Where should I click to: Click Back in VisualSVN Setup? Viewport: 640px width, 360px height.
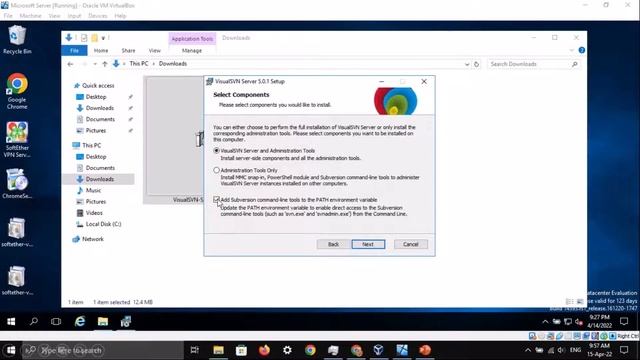click(x=333, y=244)
